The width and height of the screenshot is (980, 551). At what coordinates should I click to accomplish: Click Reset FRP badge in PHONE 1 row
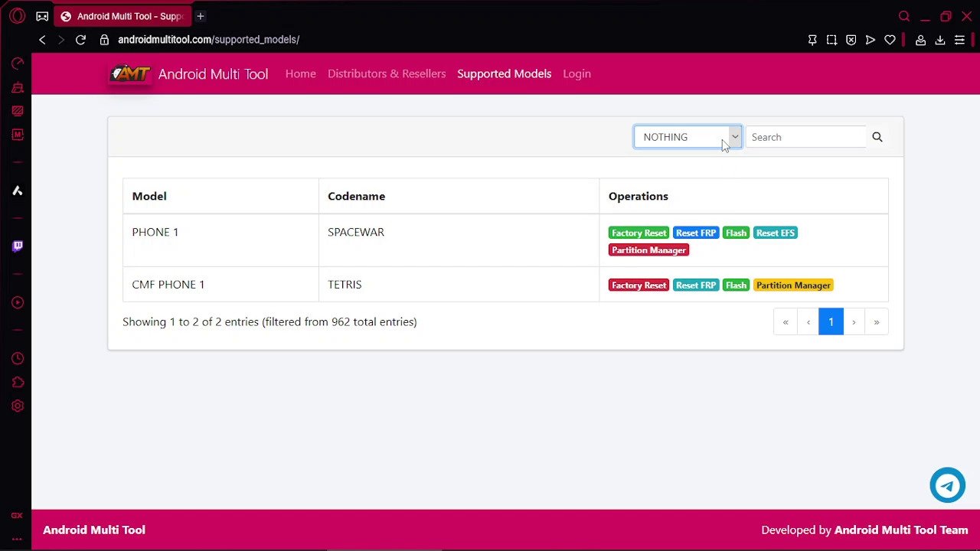[x=696, y=233]
